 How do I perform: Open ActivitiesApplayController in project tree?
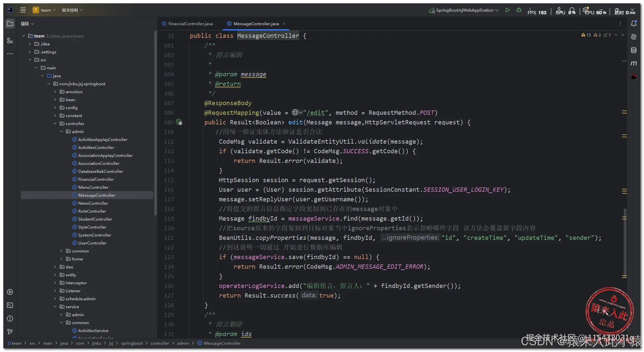(x=103, y=139)
